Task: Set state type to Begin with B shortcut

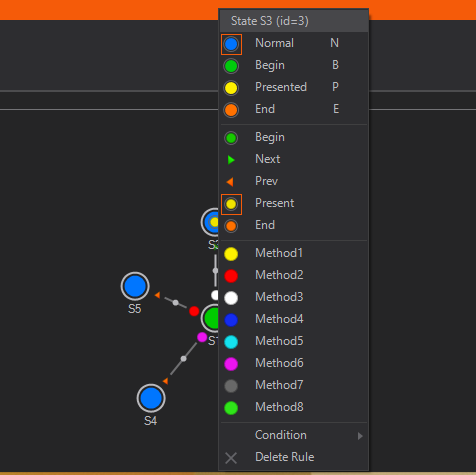Action: tap(294, 65)
